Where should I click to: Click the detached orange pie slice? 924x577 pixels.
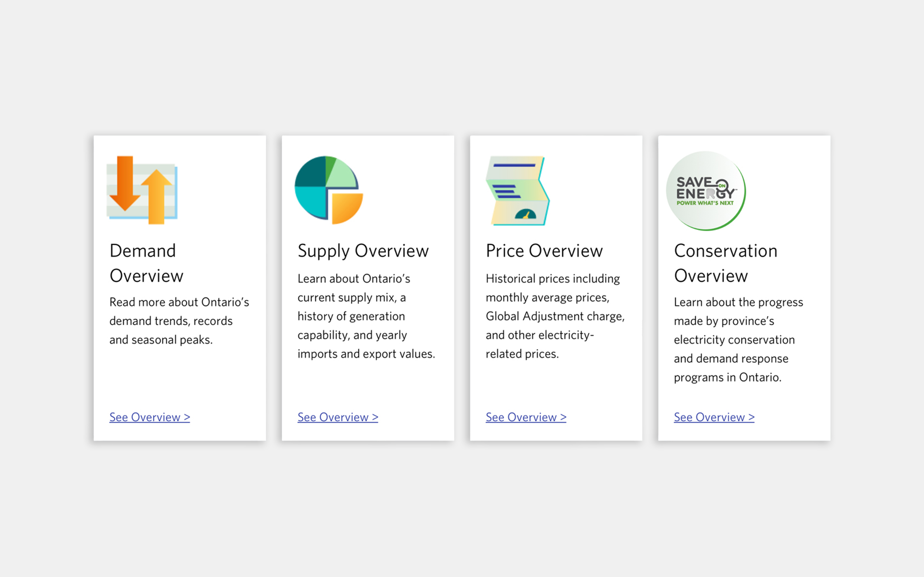tap(347, 209)
